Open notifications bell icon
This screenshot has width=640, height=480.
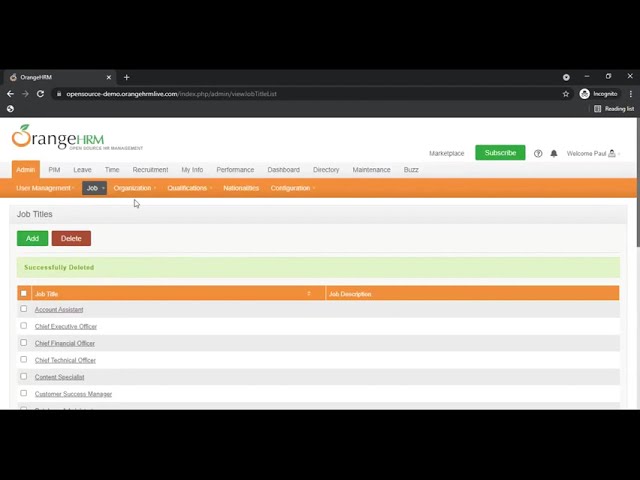[554, 153]
